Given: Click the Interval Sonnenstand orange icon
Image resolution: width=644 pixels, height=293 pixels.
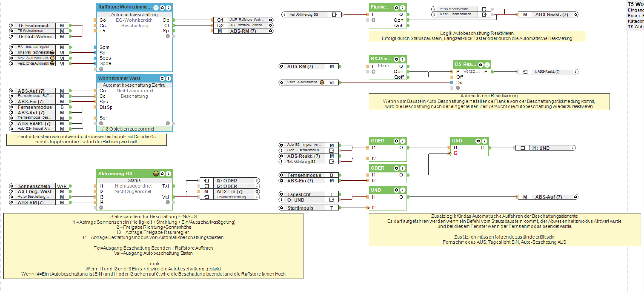Looking at the screenshot, I should click(52, 53).
